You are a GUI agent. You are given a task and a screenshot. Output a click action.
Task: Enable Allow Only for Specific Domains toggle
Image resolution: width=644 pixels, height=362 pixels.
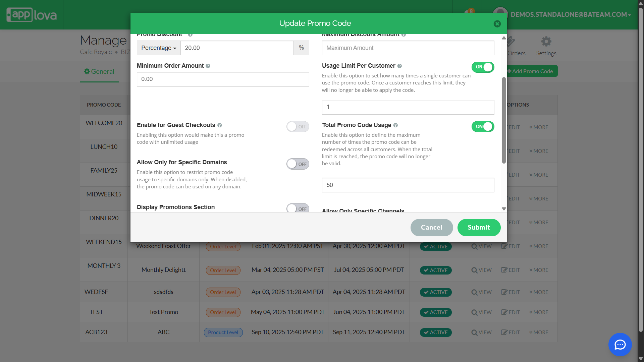(x=298, y=164)
